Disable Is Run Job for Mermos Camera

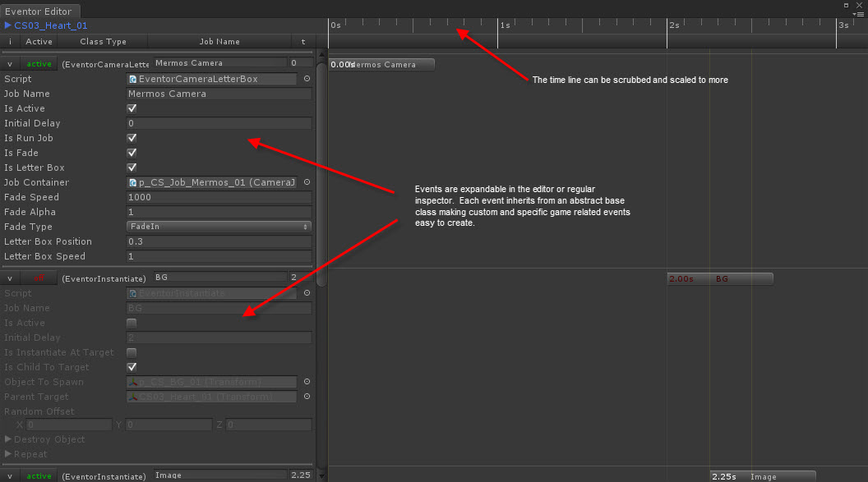point(130,137)
